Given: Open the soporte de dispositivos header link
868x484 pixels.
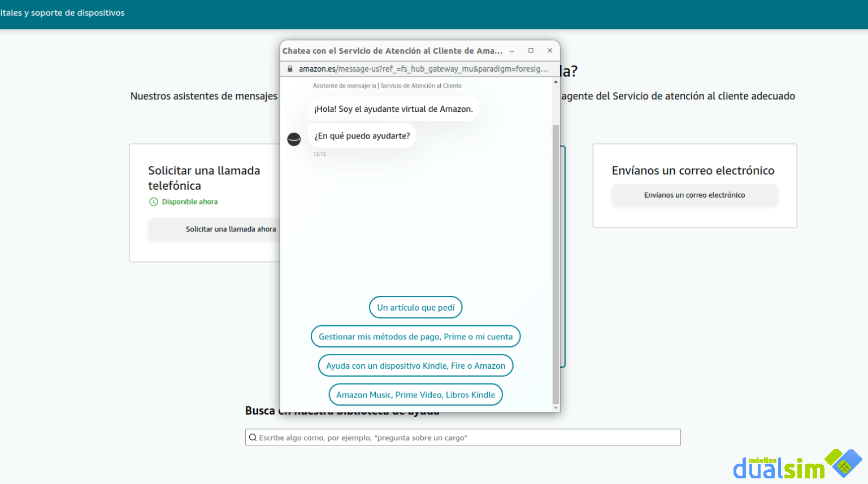Looking at the screenshot, I should 62,12.
